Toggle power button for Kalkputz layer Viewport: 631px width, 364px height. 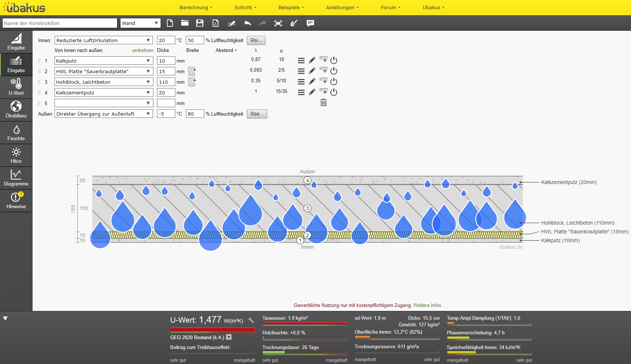(334, 60)
